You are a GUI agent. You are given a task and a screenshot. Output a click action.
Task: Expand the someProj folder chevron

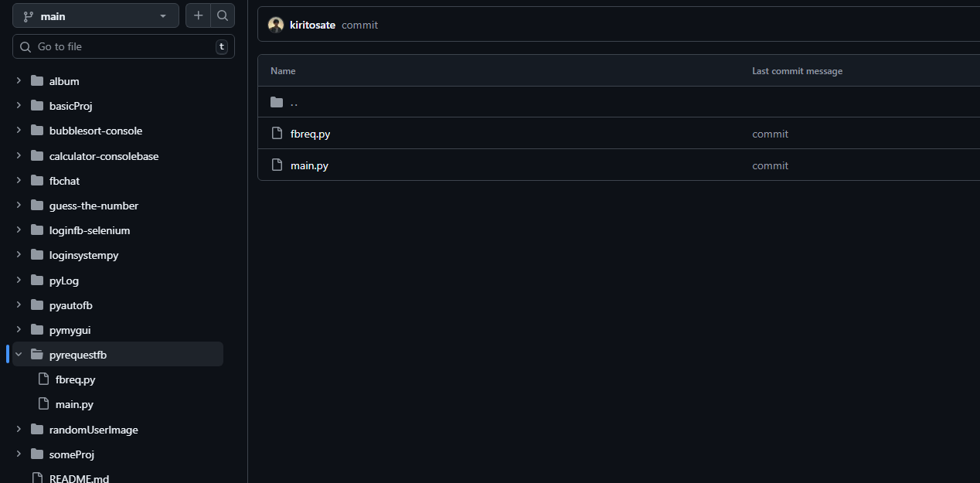19,454
